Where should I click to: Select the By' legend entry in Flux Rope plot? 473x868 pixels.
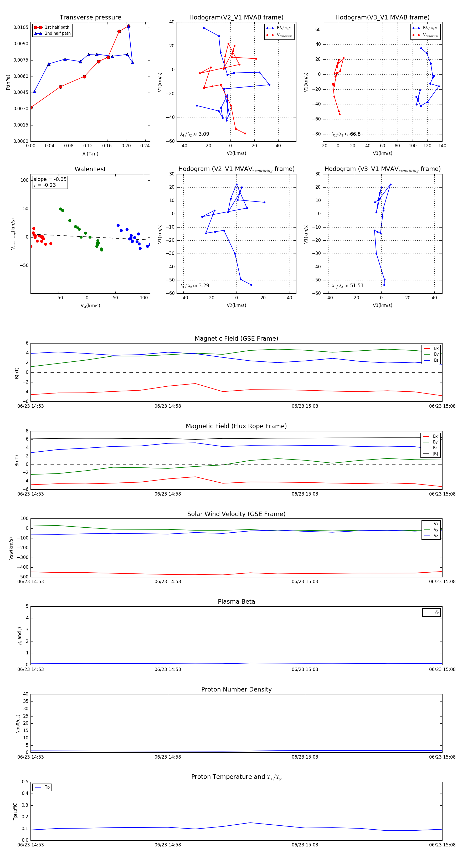click(x=431, y=442)
